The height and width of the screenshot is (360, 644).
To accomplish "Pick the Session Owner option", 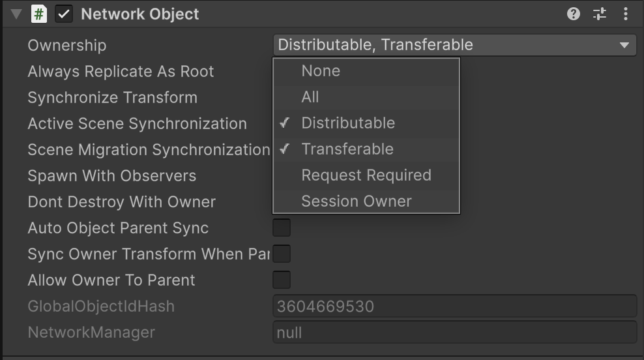I will (x=357, y=202).
